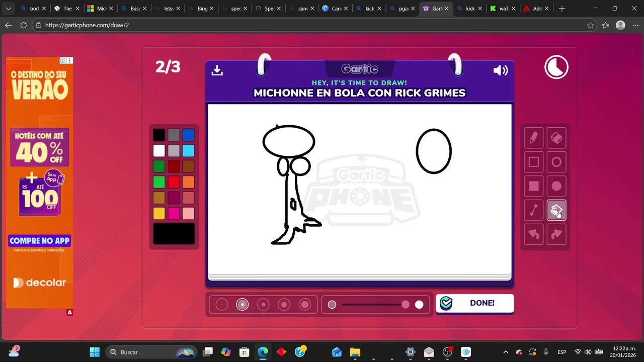
Task: Refresh the Gartic Phone page
Action: pos(24,25)
